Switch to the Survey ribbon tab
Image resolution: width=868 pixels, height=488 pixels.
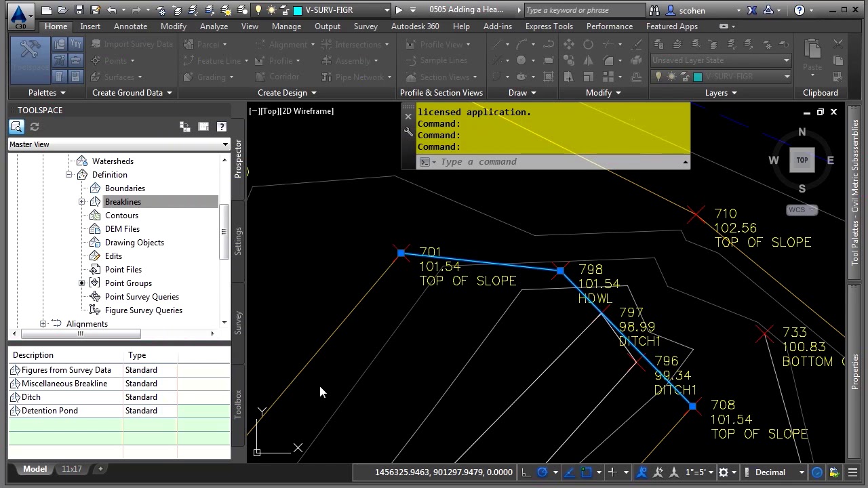(366, 26)
